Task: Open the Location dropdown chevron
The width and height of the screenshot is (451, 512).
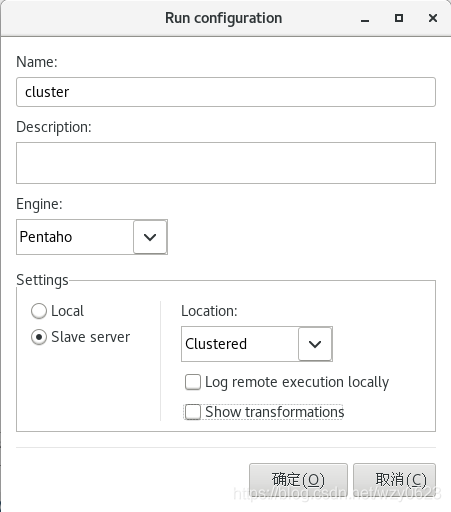Action: coord(315,344)
